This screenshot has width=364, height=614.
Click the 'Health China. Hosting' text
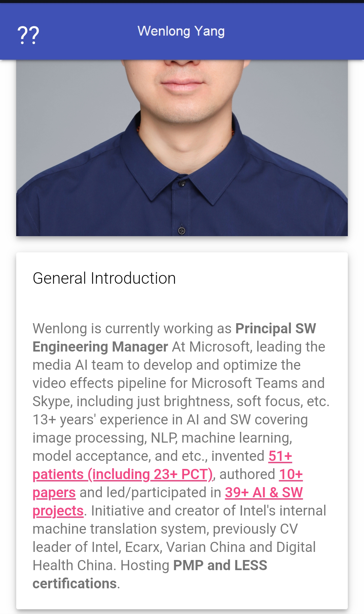pos(101,565)
